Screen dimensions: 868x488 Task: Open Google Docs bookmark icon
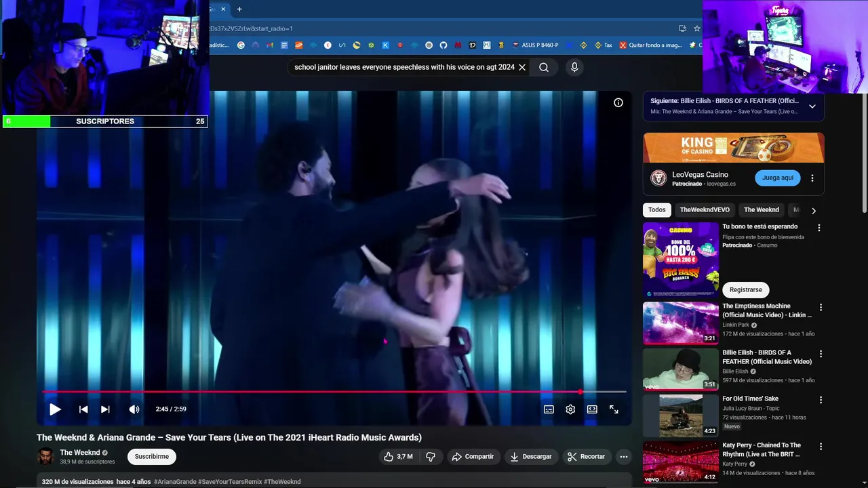(x=284, y=45)
